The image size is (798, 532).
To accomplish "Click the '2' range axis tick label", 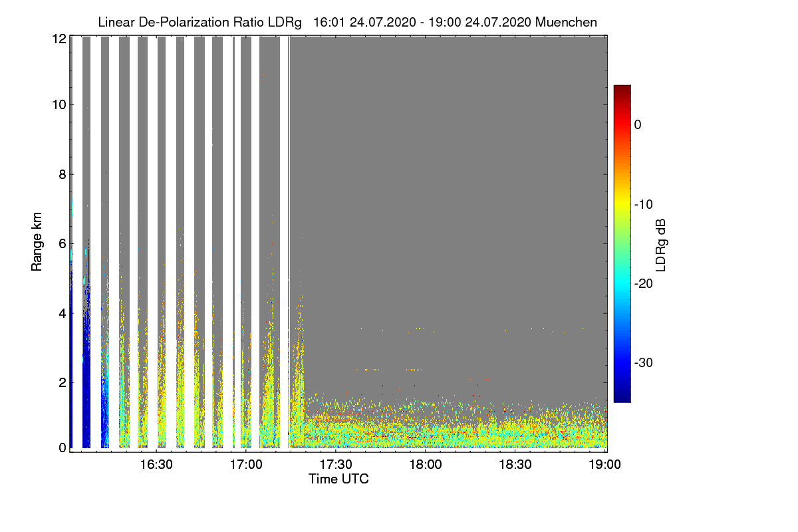I will pos(62,382).
